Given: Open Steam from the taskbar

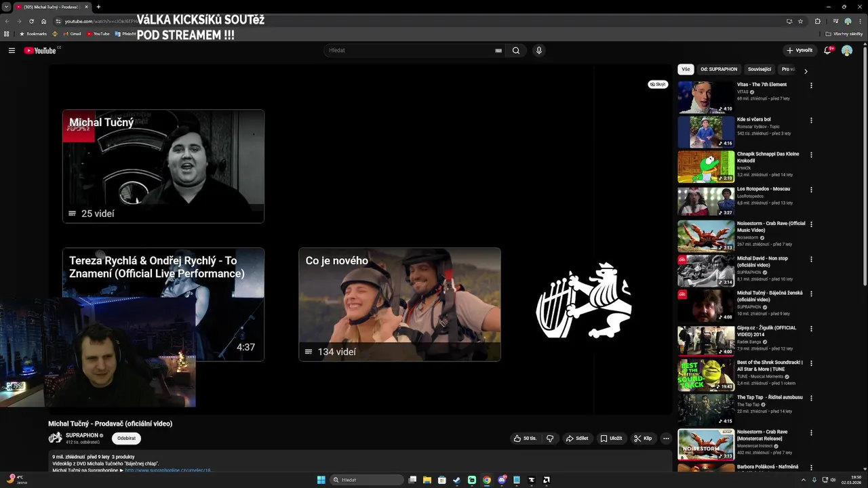Looking at the screenshot, I should 457,480.
